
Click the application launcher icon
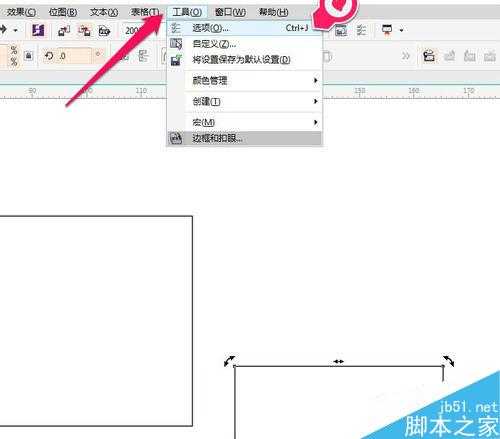pyautogui.click(x=387, y=30)
